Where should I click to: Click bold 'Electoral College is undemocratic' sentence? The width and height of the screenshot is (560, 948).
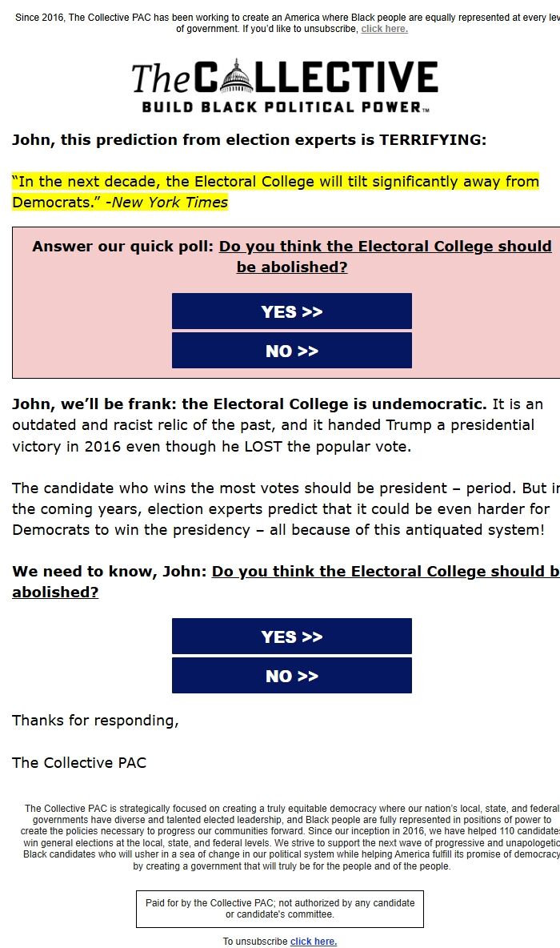pyautogui.click(x=249, y=404)
